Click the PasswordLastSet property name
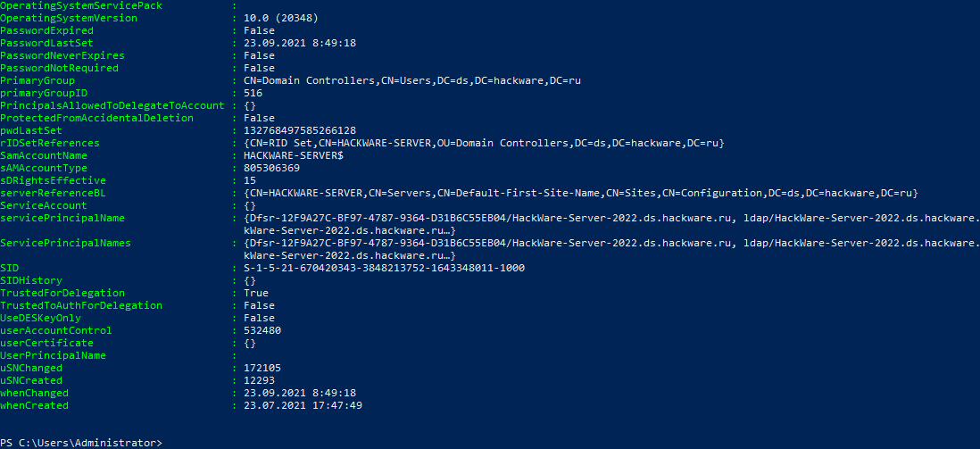The height and width of the screenshot is (449, 980). [46, 43]
